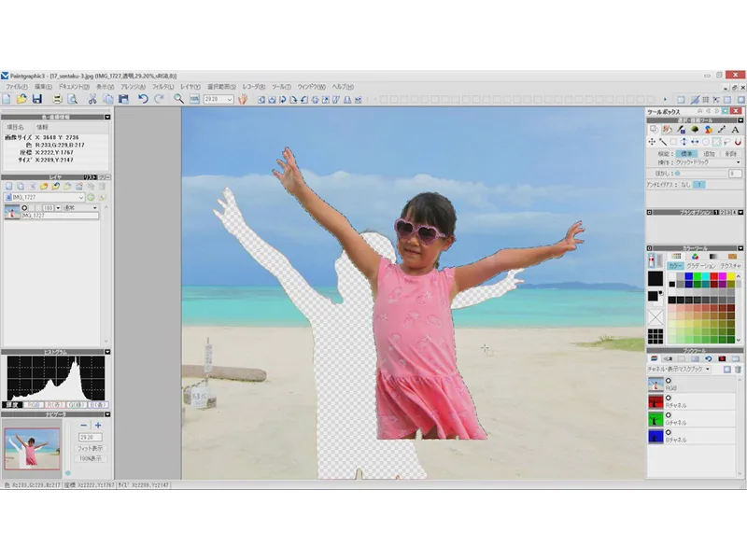Toggle visibility of the B channel
This screenshot has height=560, width=747.
point(669,432)
